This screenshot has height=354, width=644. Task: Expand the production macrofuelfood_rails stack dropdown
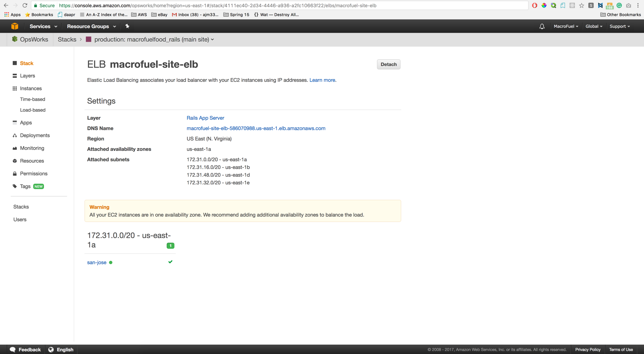coord(212,39)
